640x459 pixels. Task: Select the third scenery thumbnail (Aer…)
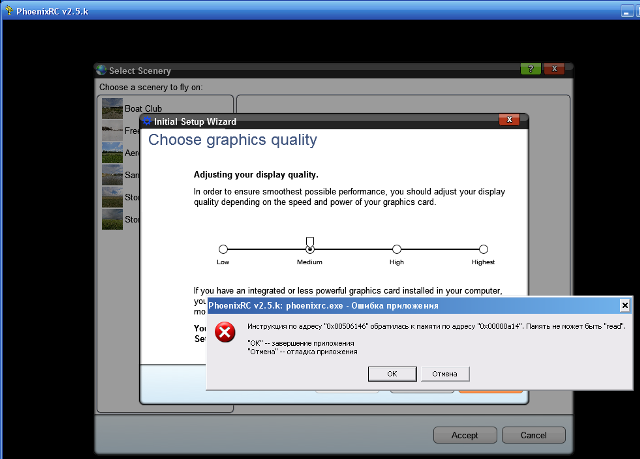(x=112, y=153)
